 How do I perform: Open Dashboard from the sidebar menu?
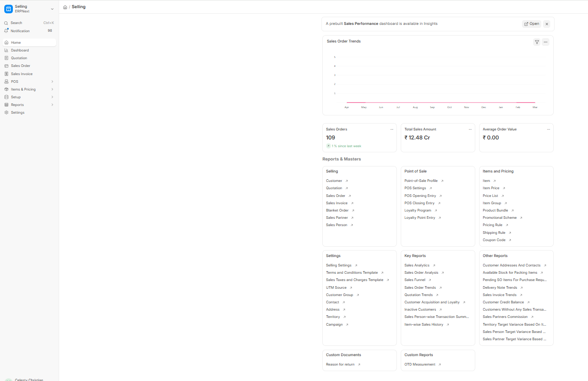(x=29, y=50)
